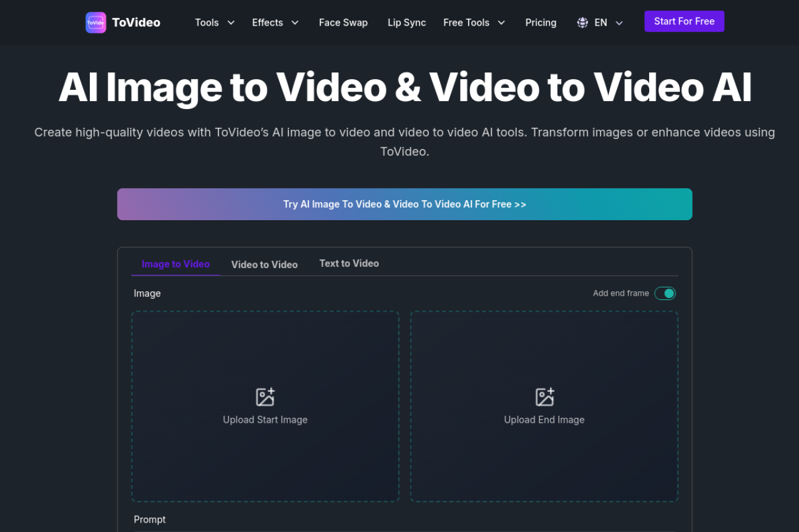Expand the Effects dropdown chevron
Viewport: 799px width, 532px height.
(295, 22)
